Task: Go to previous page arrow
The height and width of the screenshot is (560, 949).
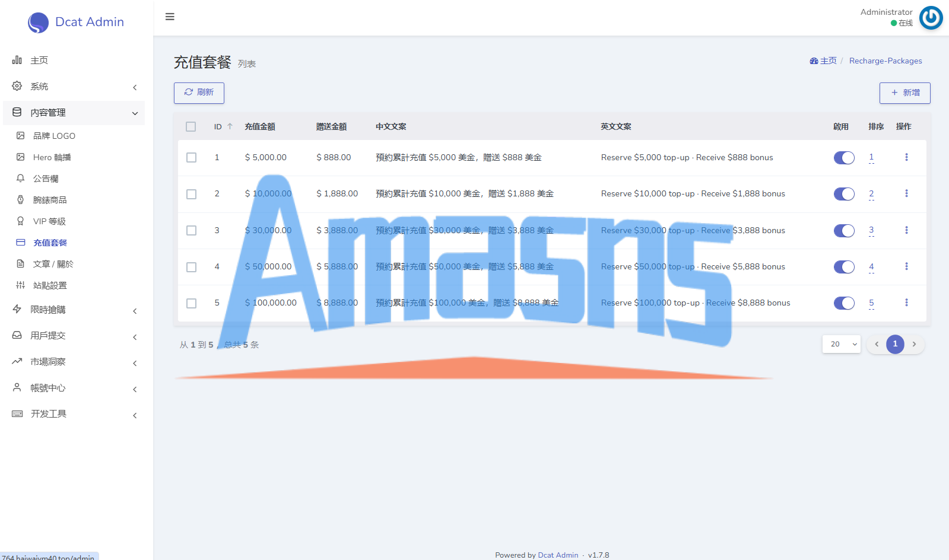Action: click(877, 344)
